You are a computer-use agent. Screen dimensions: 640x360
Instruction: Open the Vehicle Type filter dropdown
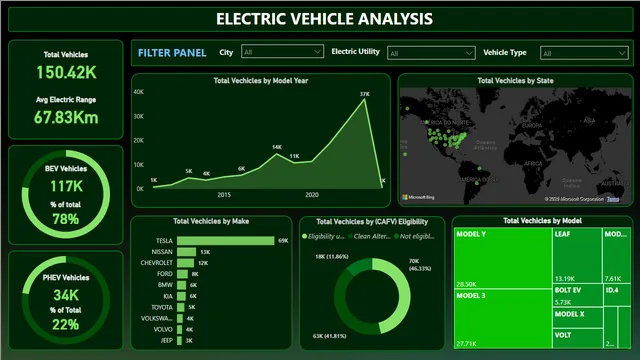coord(584,53)
